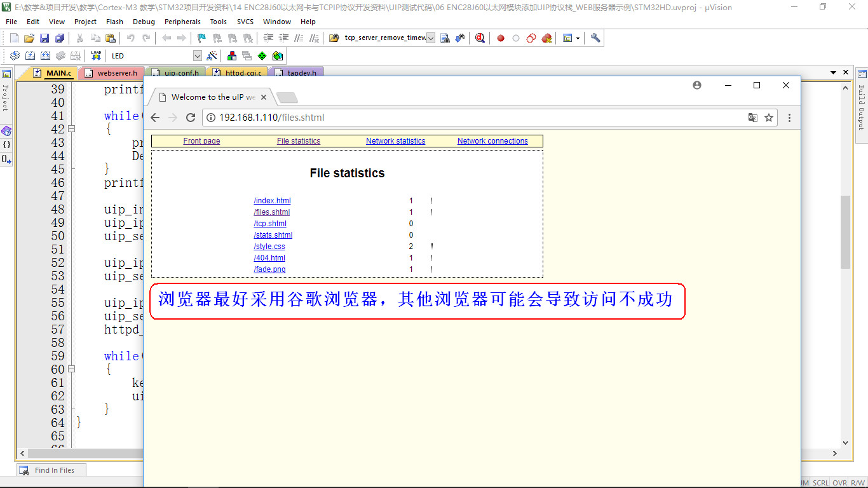Follow the File statistics nav link
Screen dimensions: 868x488
tap(299, 141)
